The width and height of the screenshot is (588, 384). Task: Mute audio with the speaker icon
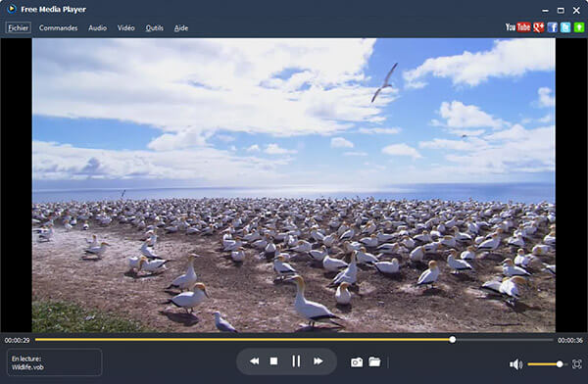pos(515,364)
